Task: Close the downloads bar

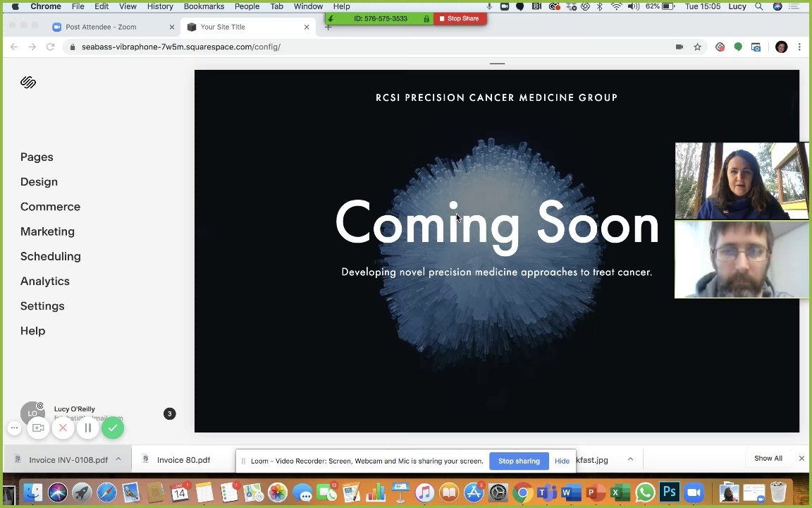Action: pos(801,458)
